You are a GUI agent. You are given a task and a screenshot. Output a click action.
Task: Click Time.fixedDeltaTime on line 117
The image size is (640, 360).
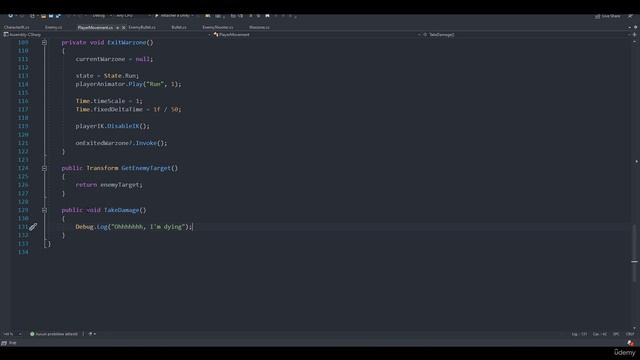tap(109, 109)
